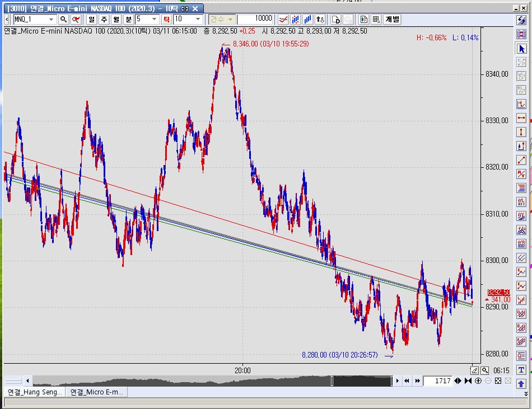
Task: Click the bar count field showing 1717
Action: (x=437, y=381)
